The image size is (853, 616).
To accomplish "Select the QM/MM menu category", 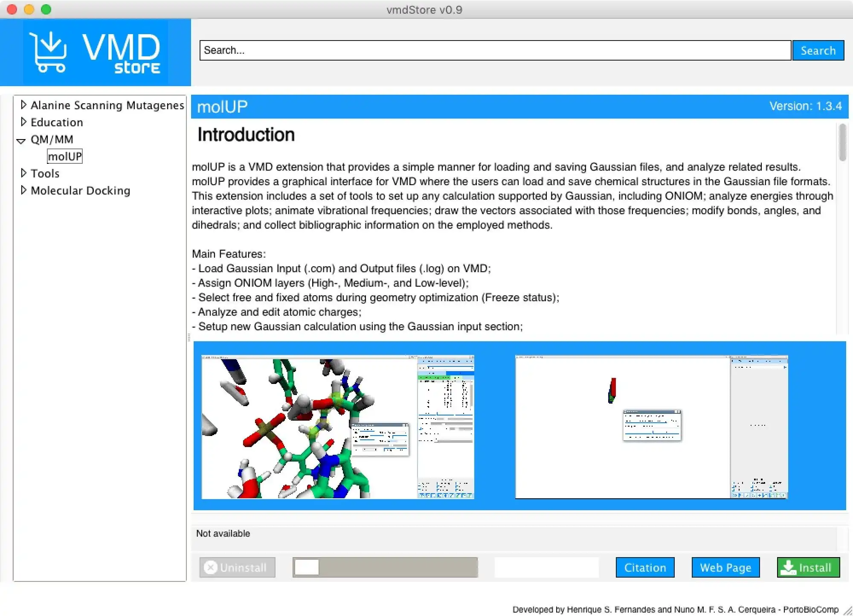I will 52,139.
